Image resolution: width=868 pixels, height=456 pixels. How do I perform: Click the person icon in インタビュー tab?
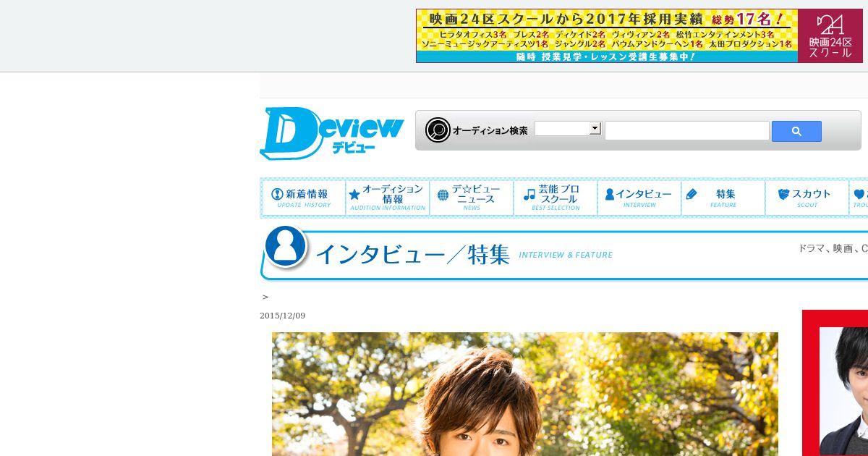[x=610, y=194]
